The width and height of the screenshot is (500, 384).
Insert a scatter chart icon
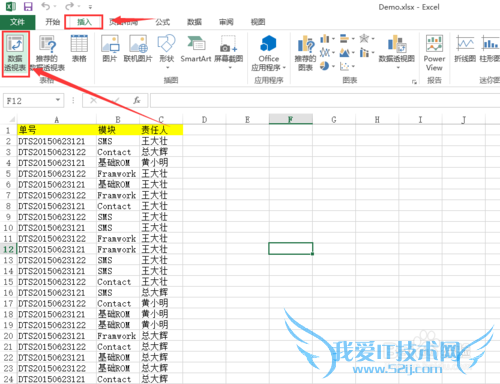pyautogui.click(x=344, y=66)
